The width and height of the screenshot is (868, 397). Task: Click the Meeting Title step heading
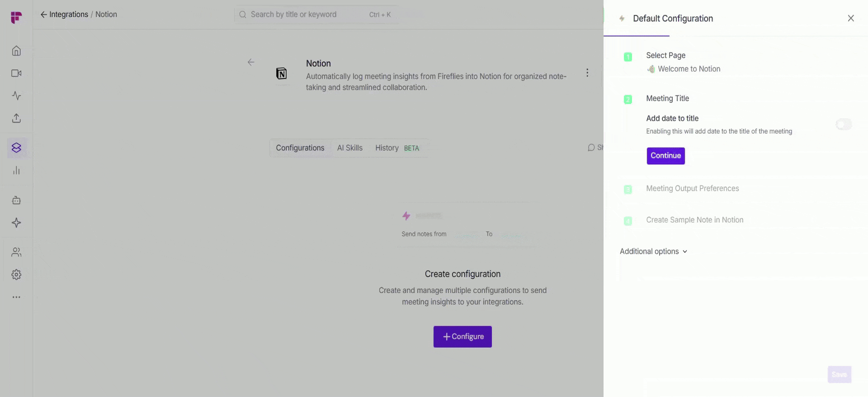click(668, 98)
